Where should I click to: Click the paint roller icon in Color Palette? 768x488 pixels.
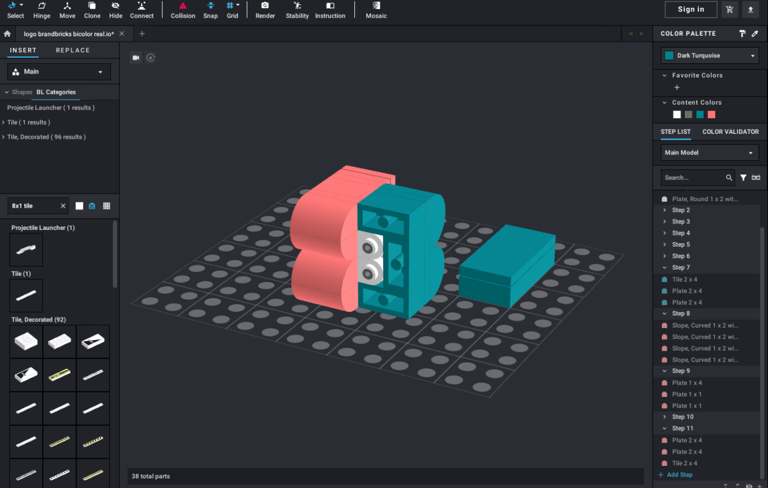(742, 33)
